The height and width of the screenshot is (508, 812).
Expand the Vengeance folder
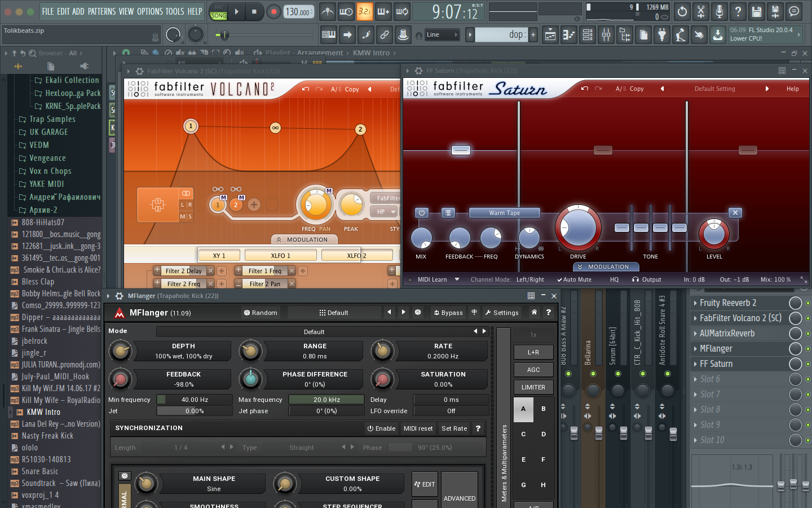[47, 158]
